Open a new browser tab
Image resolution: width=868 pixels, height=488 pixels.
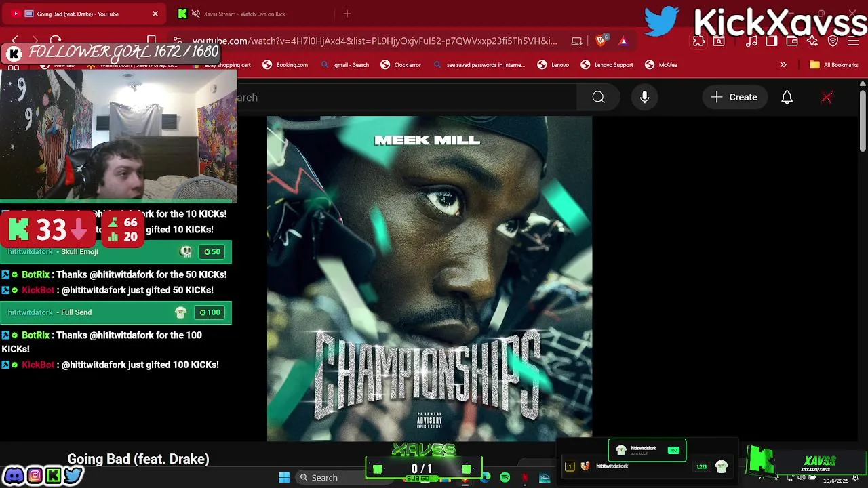[347, 14]
